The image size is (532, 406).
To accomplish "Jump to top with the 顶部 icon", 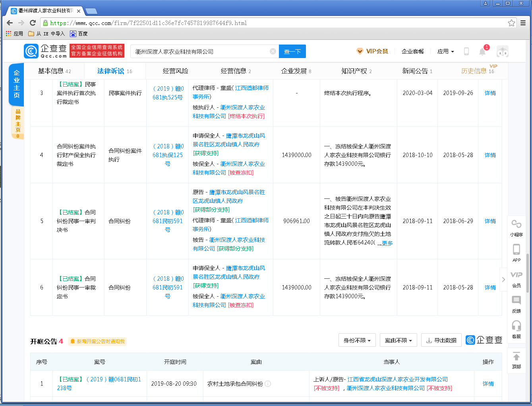I will [517, 360].
